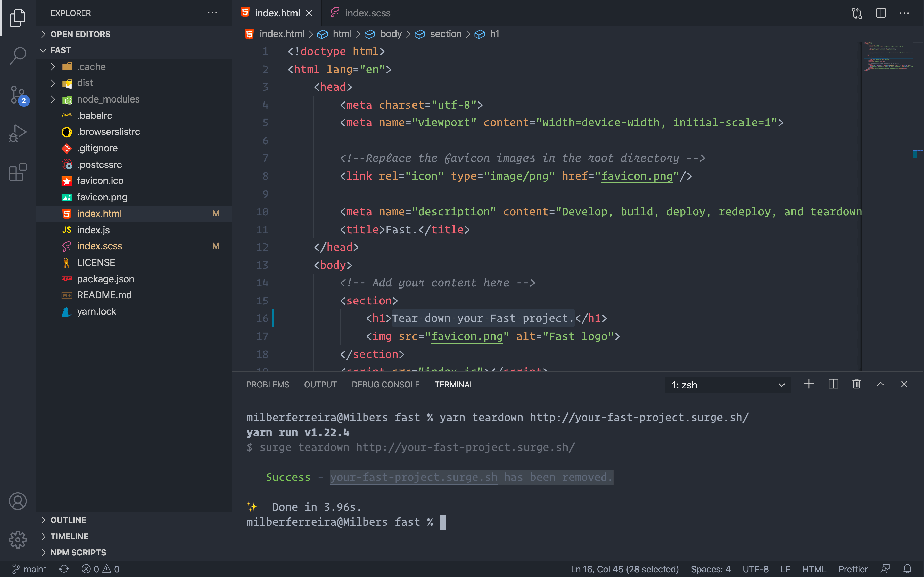Split the editor to the right
The image size is (924, 577).
(881, 13)
